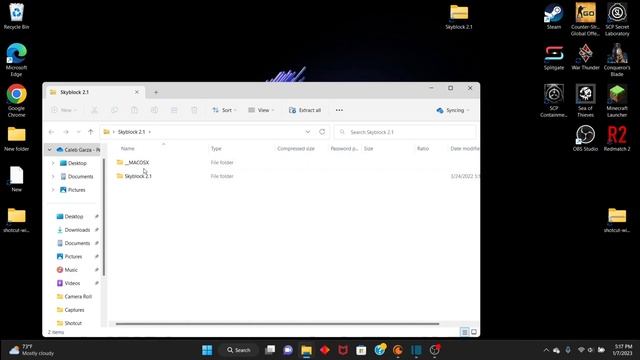Switch to large thumbnails view icon
The image size is (640, 360).
pyautogui.click(x=474, y=332)
